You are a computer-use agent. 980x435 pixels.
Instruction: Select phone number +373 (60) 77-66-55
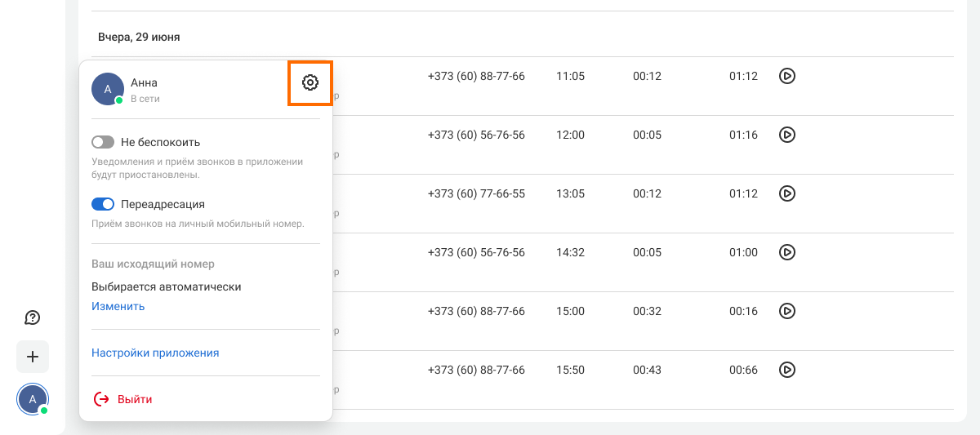tap(476, 193)
